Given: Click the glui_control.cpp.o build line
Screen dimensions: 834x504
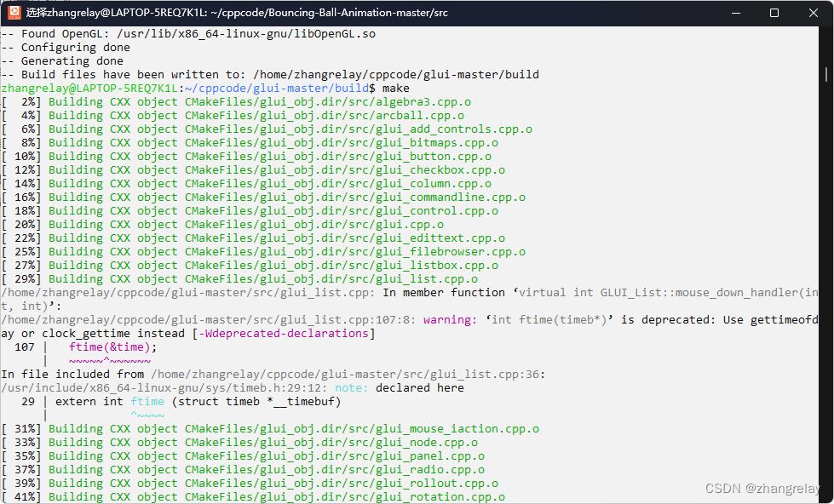Looking at the screenshot, I should [x=250, y=211].
